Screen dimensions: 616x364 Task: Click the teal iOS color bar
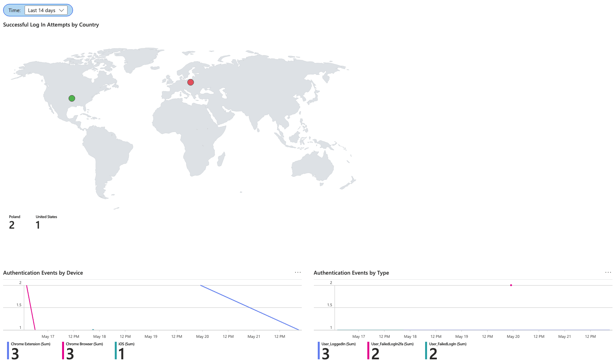pyautogui.click(x=116, y=351)
